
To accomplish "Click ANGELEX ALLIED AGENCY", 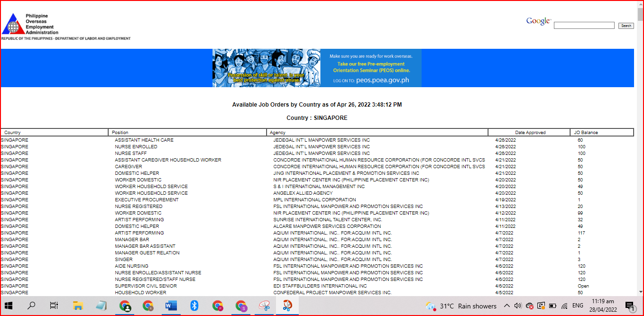I will point(303,193).
